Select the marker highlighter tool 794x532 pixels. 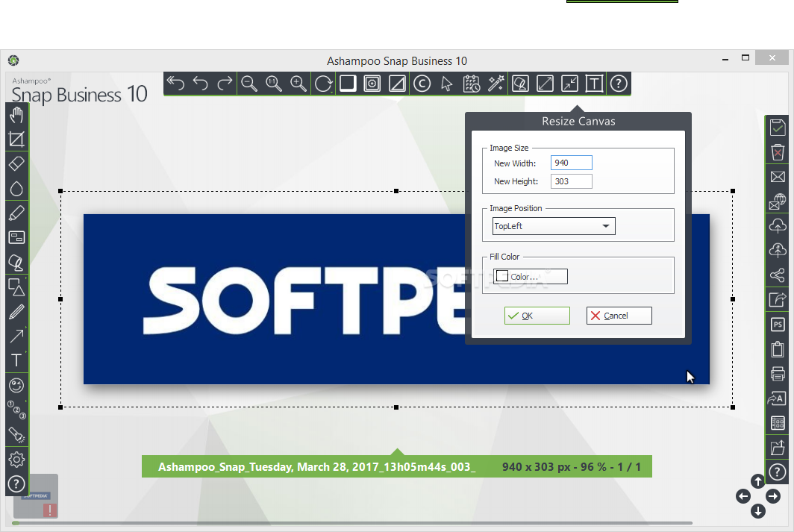pyautogui.click(x=16, y=213)
